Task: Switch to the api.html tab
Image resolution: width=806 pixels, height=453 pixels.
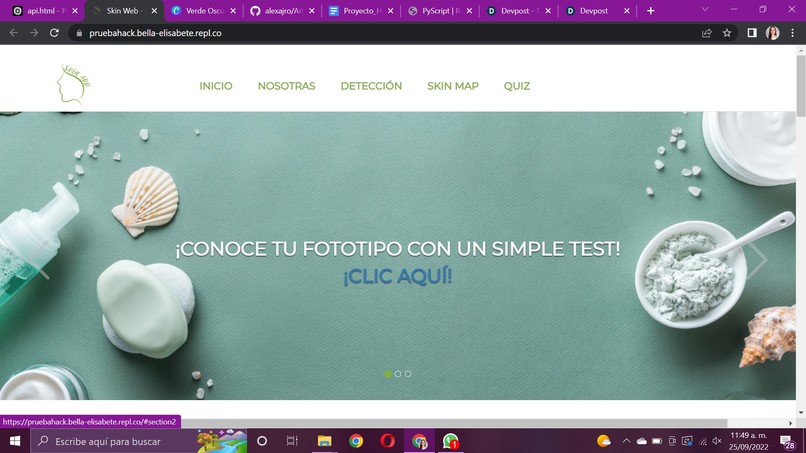Action: 45,11
